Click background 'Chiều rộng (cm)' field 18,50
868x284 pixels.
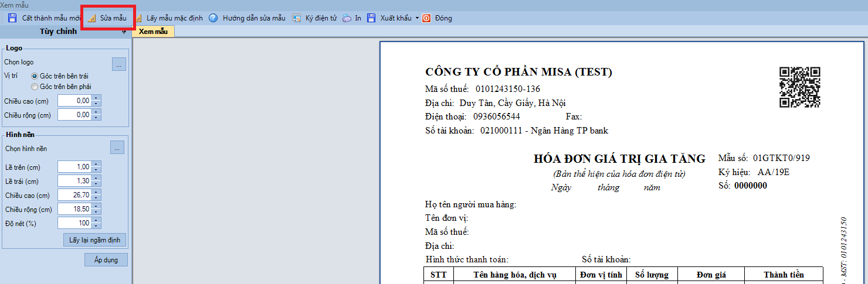click(x=74, y=209)
